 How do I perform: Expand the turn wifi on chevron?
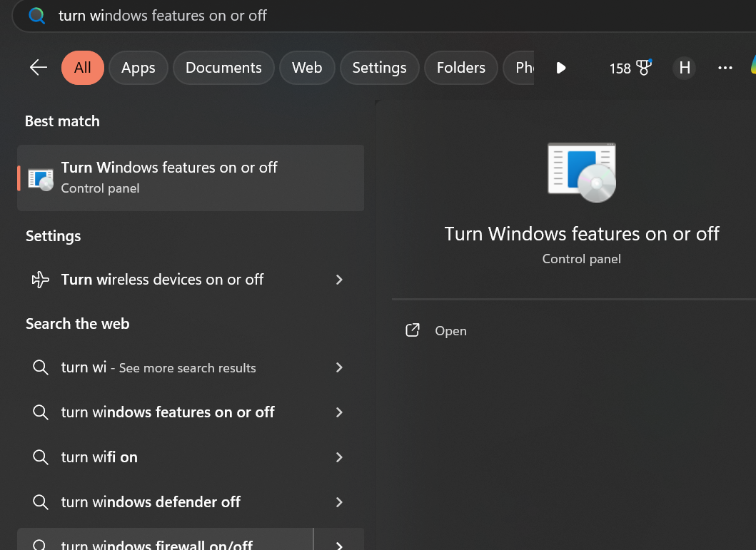pyautogui.click(x=339, y=457)
